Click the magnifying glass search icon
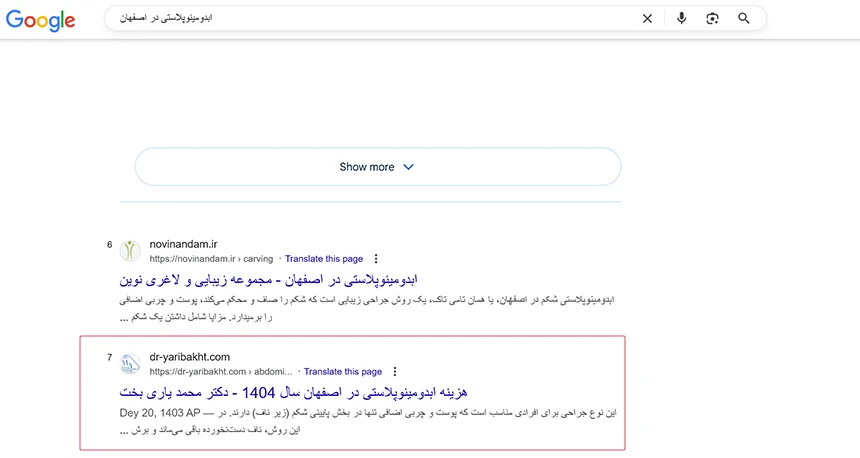 tap(744, 18)
